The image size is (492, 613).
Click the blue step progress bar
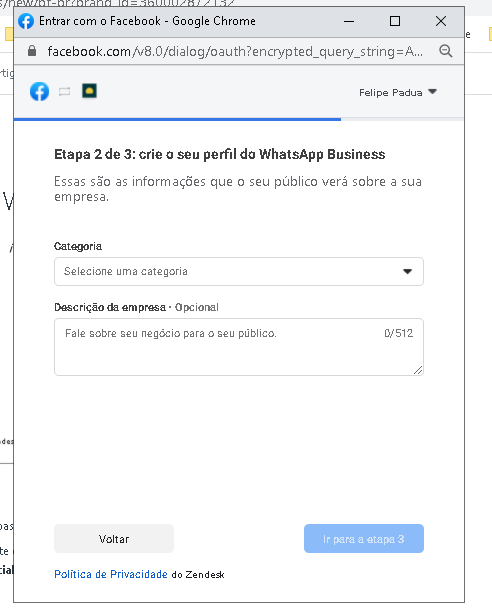click(177, 119)
